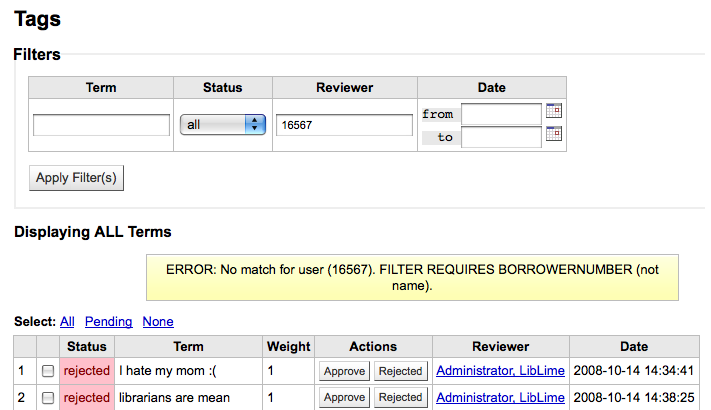Check the box for 'I hate my mom' row

[47, 371]
